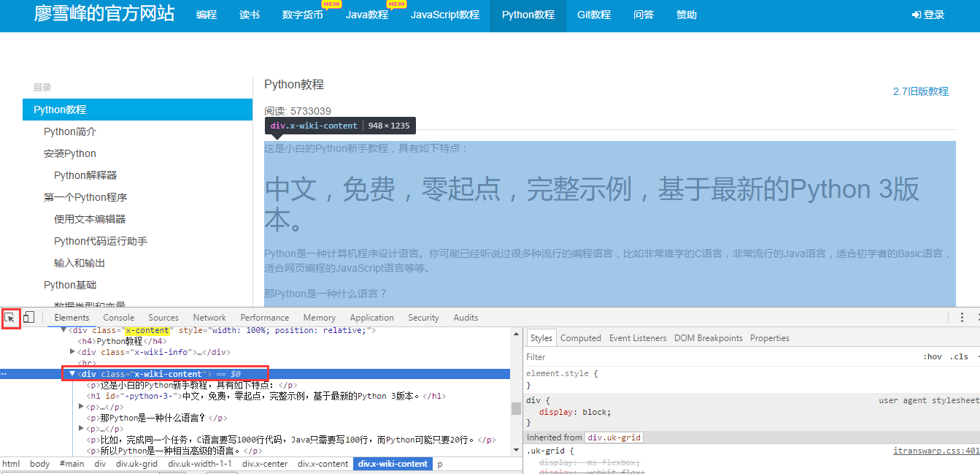Select the inspect element picker tool
The width and height of the screenshot is (980, 474).
[x=10, y=317]
